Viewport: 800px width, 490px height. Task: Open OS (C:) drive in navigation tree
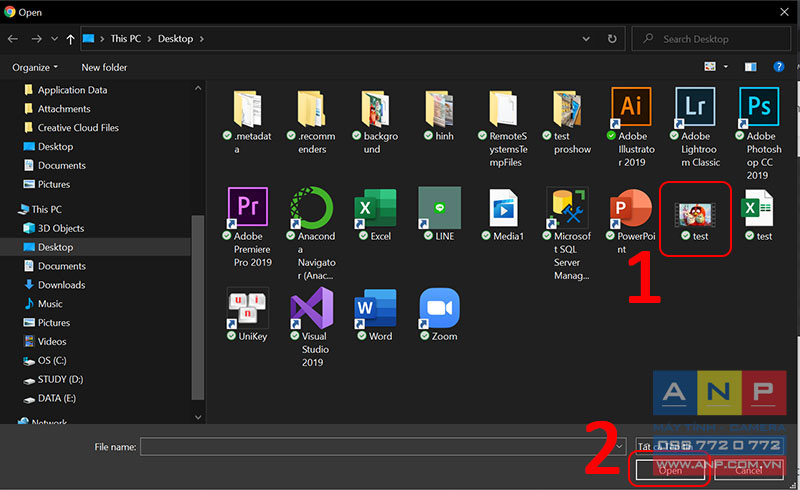(45, 360)
